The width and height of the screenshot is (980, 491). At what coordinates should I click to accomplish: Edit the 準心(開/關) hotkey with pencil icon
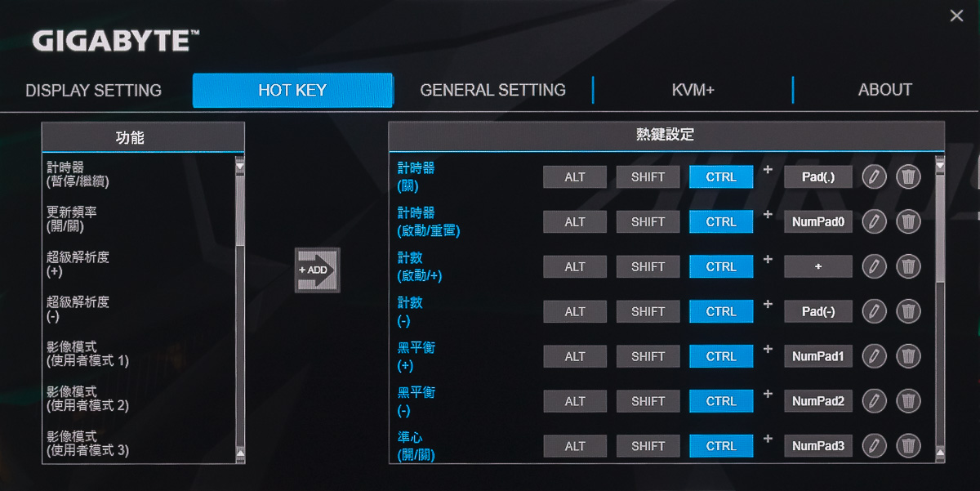874,446
